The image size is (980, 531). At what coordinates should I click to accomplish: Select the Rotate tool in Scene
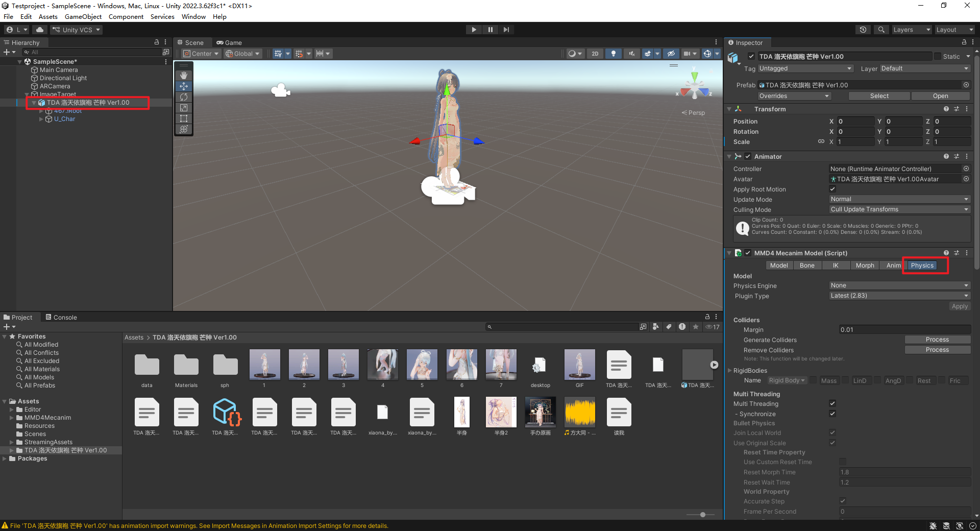tap(184, 97)
